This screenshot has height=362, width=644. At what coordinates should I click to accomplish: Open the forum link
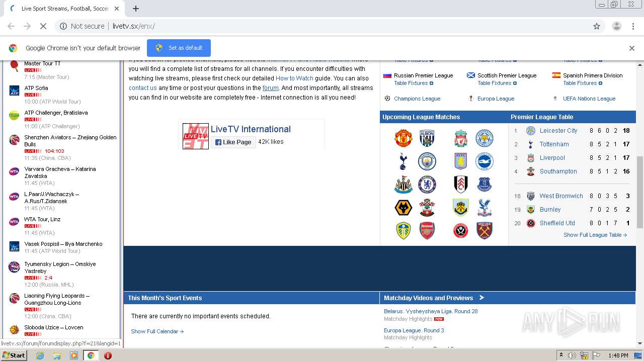point(271,88)
